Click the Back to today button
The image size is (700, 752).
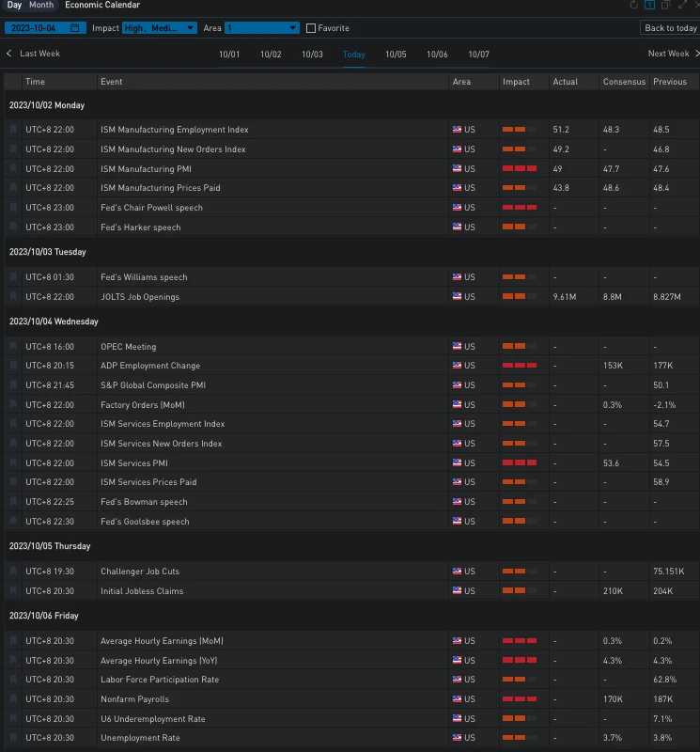[x=670, y=28]
